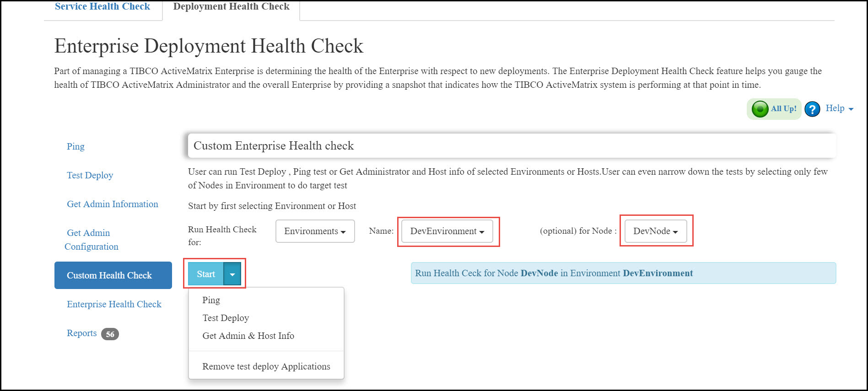Click the Start button
Viewport: 868px width, 391px height.
206,274
